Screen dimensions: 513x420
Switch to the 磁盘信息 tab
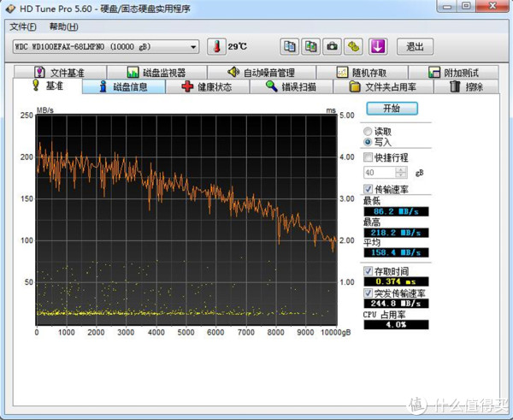tap(124, 86)
